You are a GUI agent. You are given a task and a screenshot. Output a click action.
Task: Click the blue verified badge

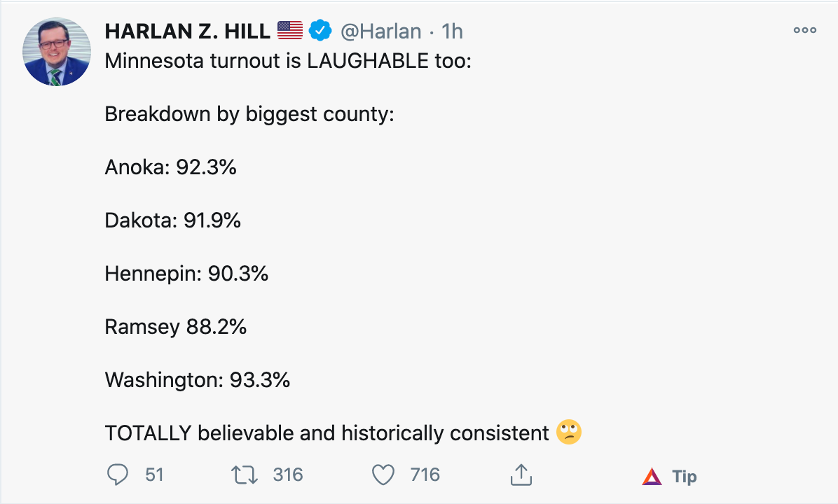(x=321, y=31)
